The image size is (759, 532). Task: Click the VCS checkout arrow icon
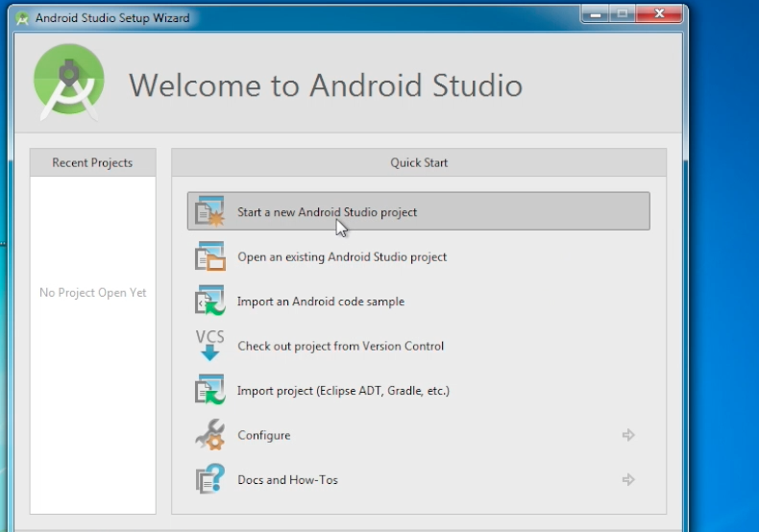(209, 345)
